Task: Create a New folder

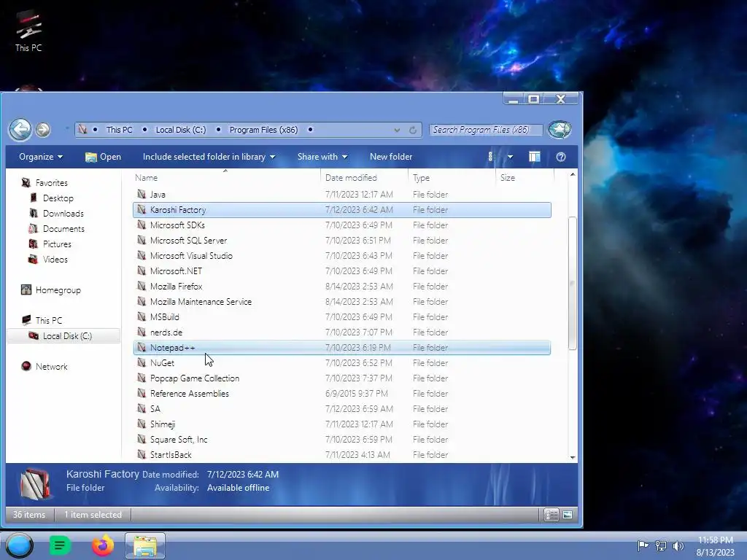Action: tap(391, 157)
